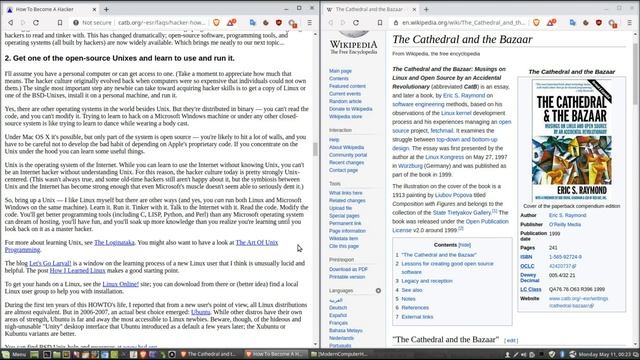The image size is (640, 360).
Task: Click the Not secure site info icon
Action: coord(76,23)
